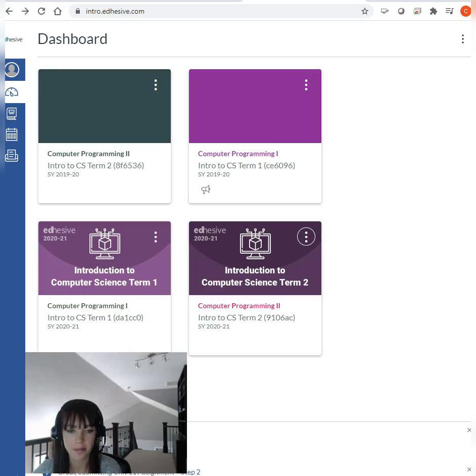
Task: Click the browser home button
Action: pos(58,11)
